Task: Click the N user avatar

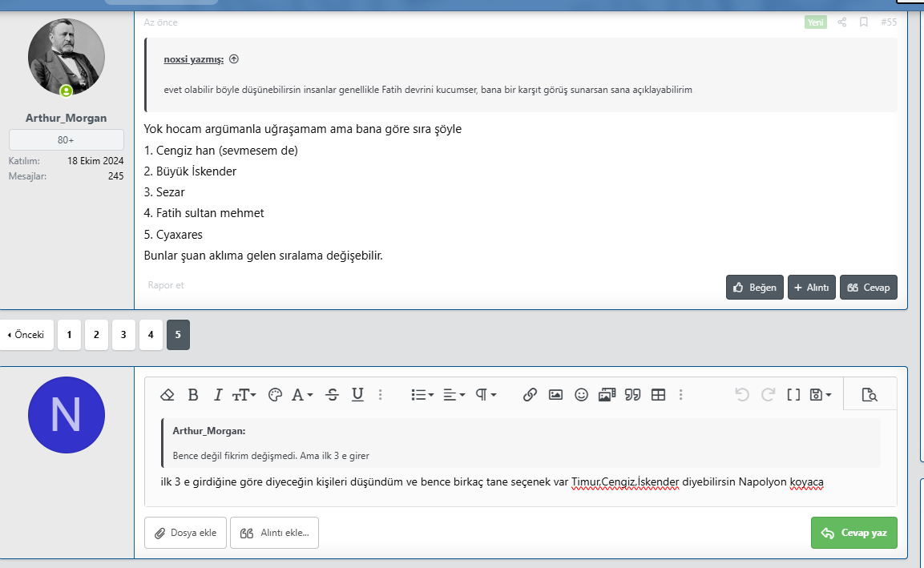Action: [x=67, y=415]
